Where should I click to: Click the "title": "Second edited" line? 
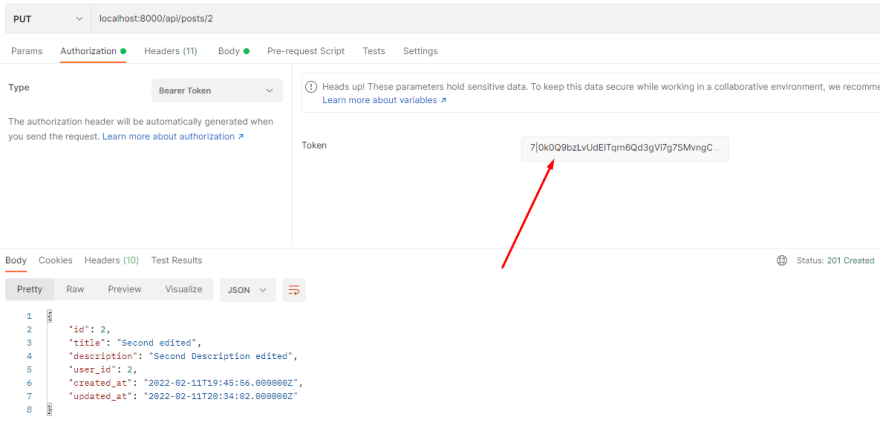pos(135,342)
